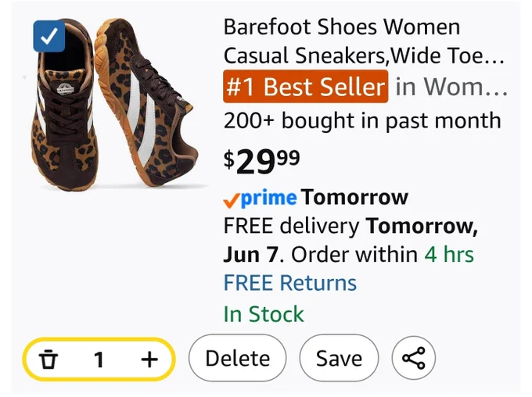Screen dimensions: 532x397
Task: Click the trash can icon in quantity stepper
Action: coord(49,359)
